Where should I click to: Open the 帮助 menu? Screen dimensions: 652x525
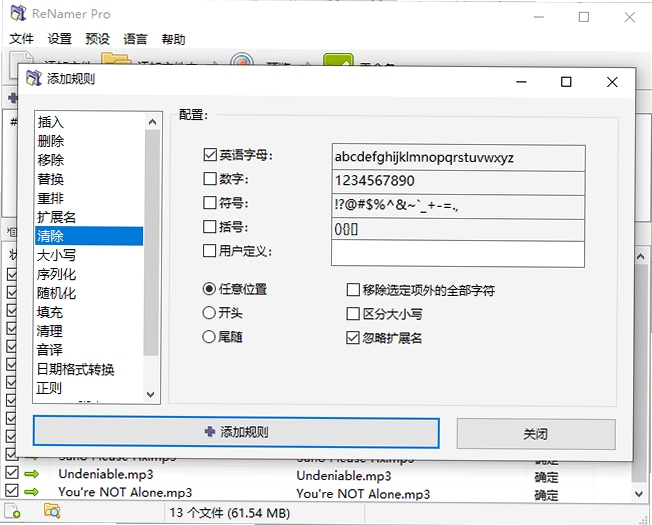tap(173, 39)
